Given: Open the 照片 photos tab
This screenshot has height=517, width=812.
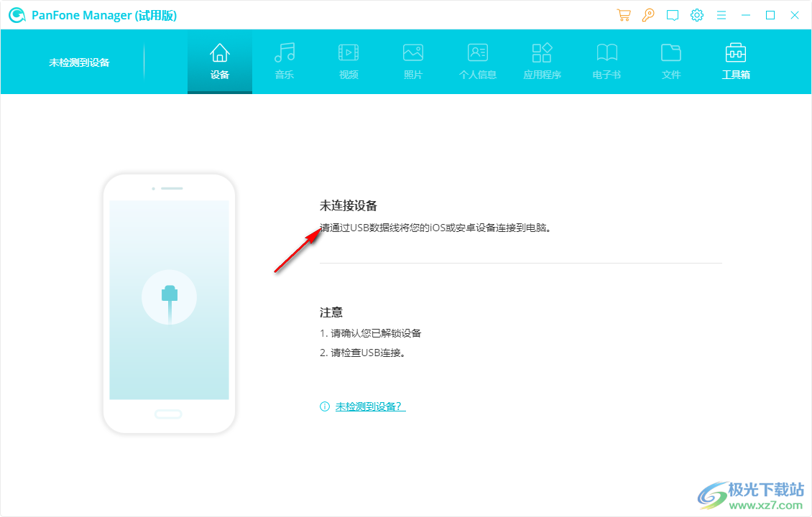Looking at the screenshot, I should [x=413, y=62].
